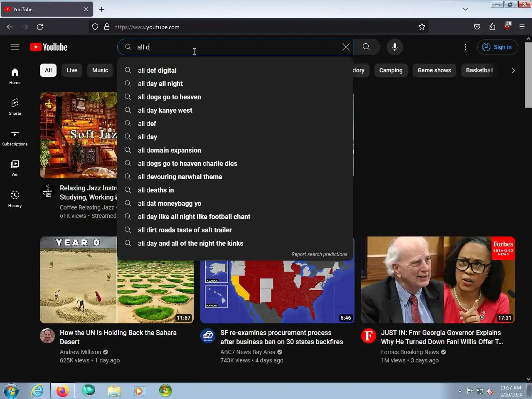List all tabs dropdown arrow
Screen dimensions: 532x399
click(x=465, y=9)
